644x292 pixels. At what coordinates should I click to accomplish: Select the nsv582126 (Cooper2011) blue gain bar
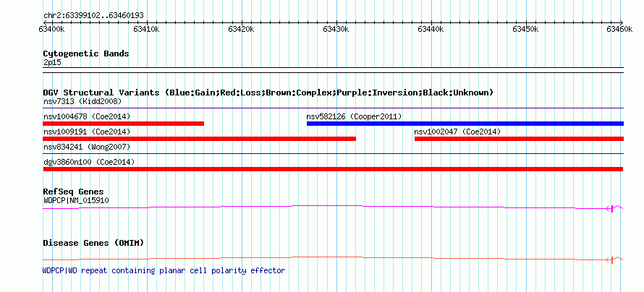point(465,124)
